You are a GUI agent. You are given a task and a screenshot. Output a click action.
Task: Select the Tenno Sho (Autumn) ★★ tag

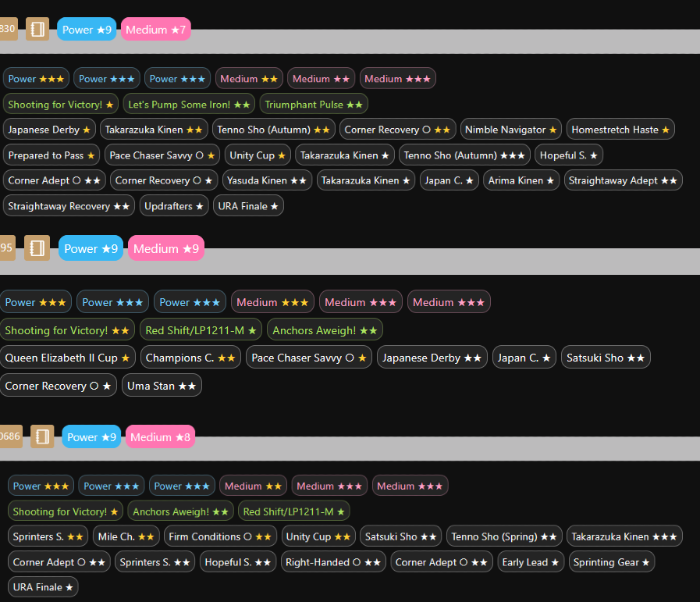tap(274, 130)
